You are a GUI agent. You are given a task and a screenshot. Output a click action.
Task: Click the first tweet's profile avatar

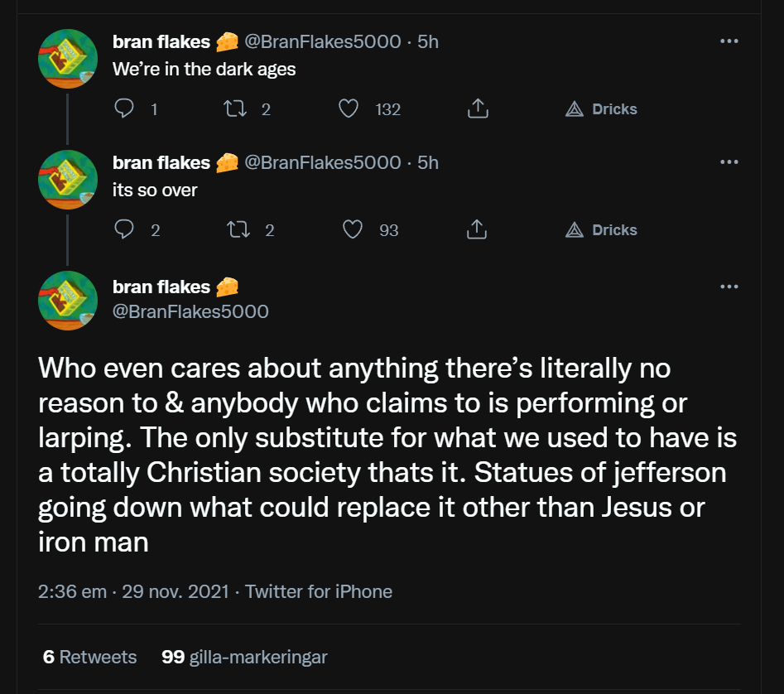pos(68,59)
